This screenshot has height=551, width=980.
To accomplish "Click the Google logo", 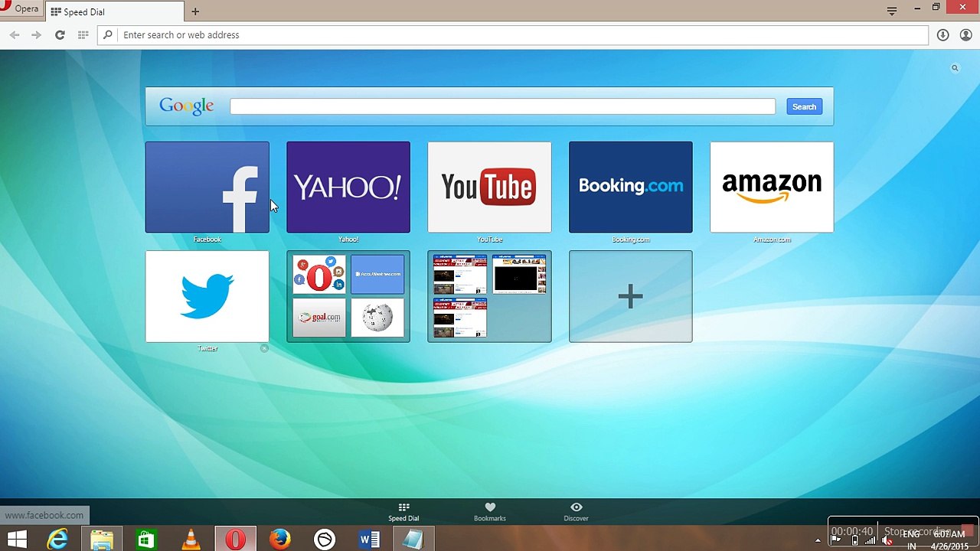I will point(187,106).
